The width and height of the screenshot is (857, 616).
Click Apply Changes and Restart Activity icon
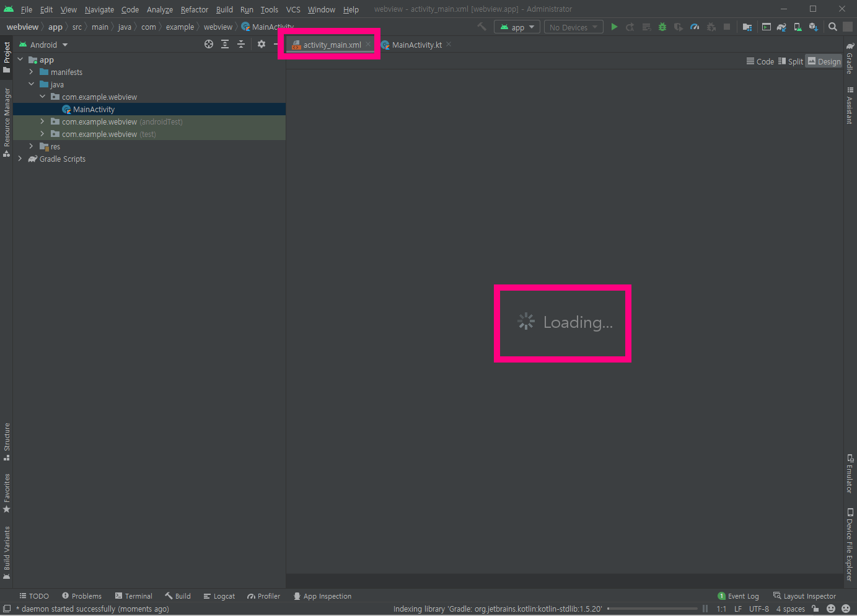pos(630,27)
